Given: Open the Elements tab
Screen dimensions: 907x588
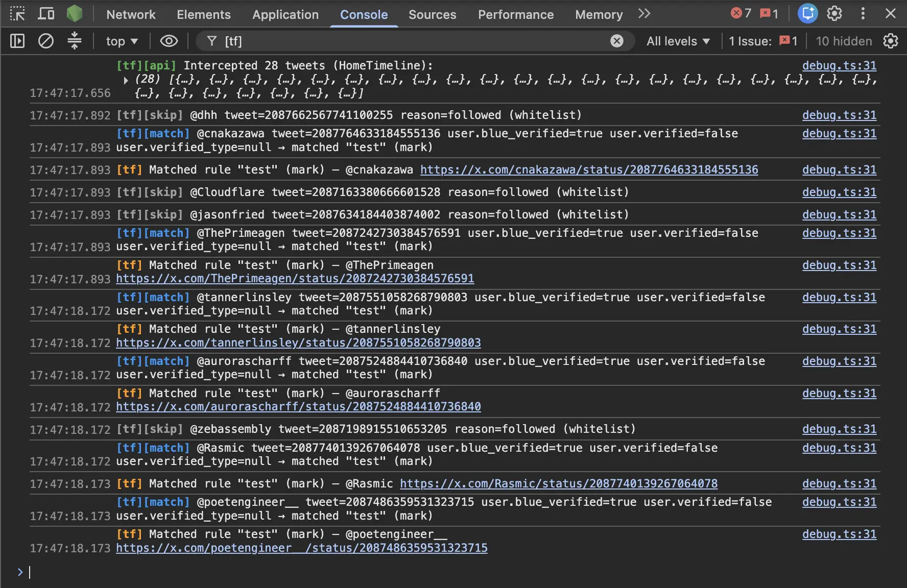Looking at the screenshot, I should coord(204,14).
